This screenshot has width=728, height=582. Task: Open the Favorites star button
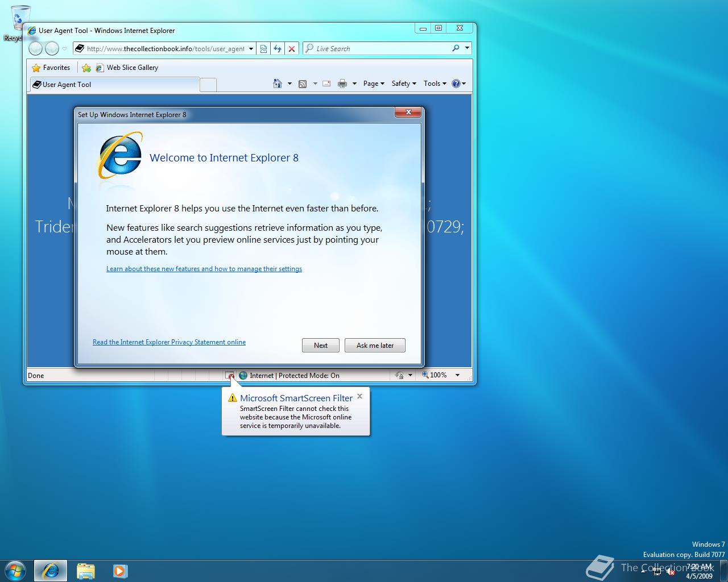51,68
